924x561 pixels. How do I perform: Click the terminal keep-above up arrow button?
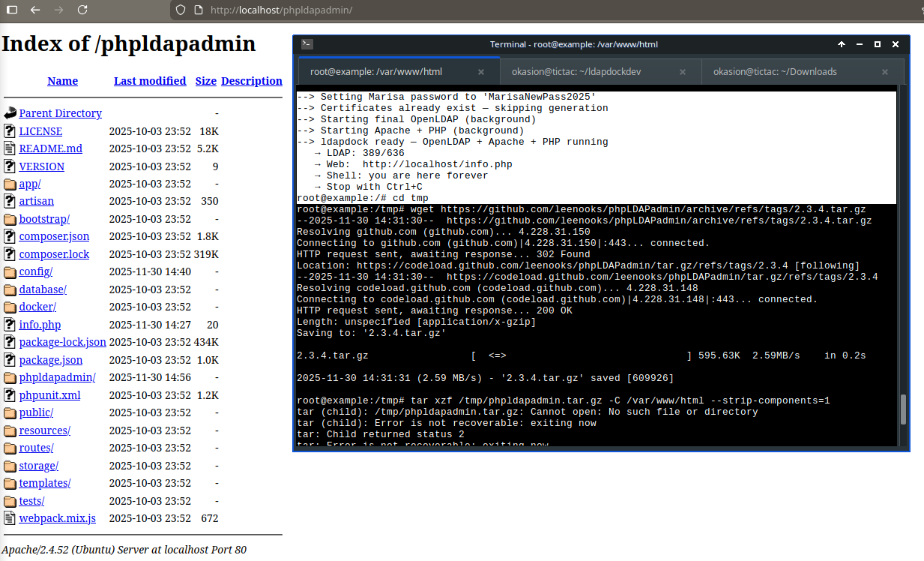click(x=842, y=44)
